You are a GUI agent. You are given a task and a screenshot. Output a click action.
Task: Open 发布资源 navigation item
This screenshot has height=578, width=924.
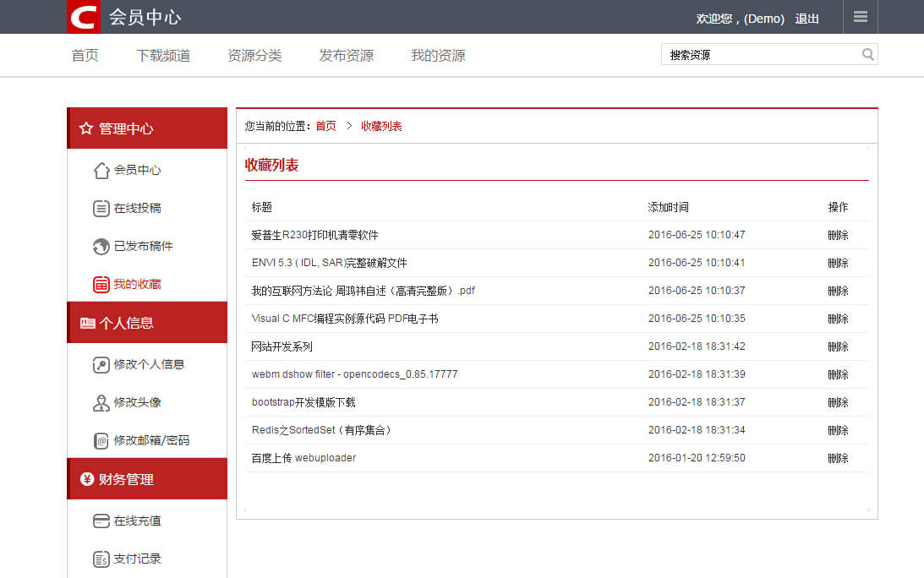coord(347,56)
